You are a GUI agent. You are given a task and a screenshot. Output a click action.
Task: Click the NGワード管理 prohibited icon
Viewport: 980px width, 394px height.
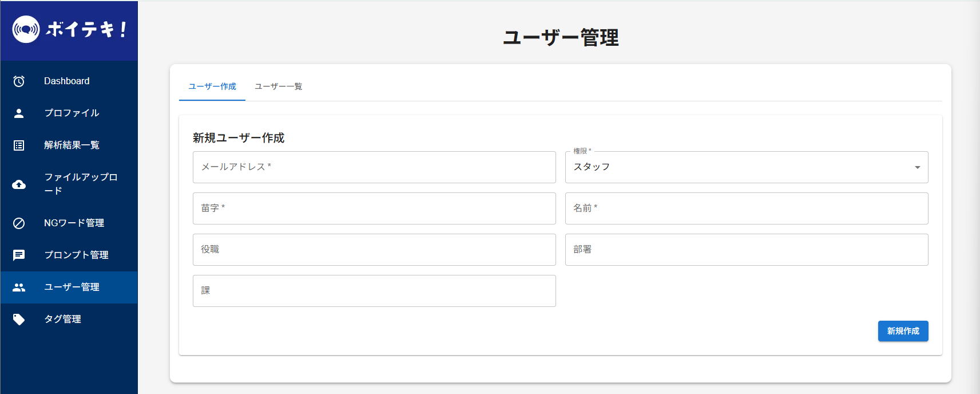[19, 223]
